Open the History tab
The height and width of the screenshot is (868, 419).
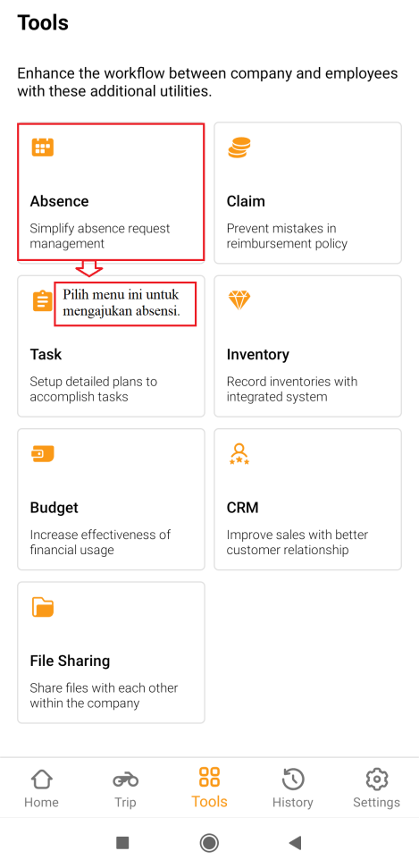pos(293,788)
